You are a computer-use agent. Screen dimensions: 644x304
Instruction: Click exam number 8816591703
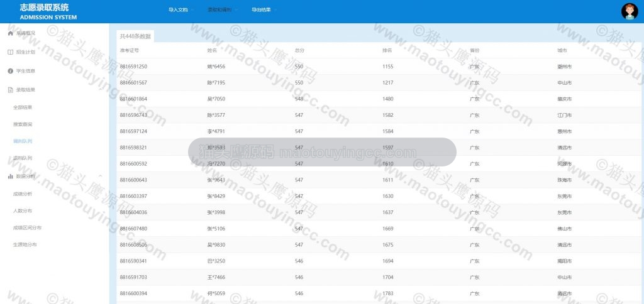[133, 278]
